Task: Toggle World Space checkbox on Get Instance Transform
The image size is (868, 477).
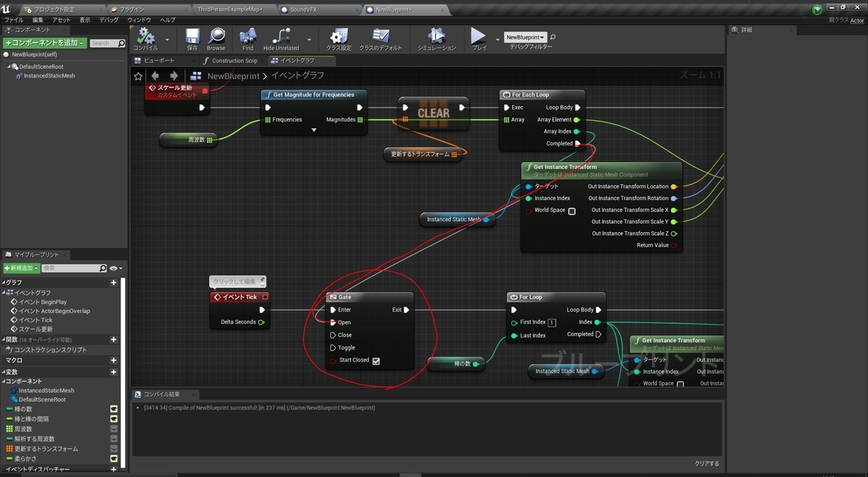Action: [571, 211]
